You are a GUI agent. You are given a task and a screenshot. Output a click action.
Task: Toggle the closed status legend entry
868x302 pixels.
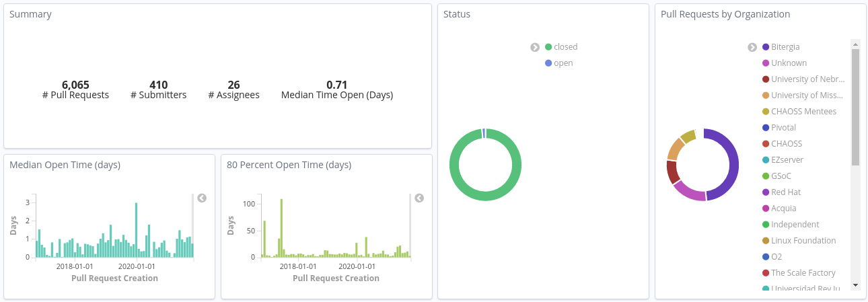[x=565, y=47]
